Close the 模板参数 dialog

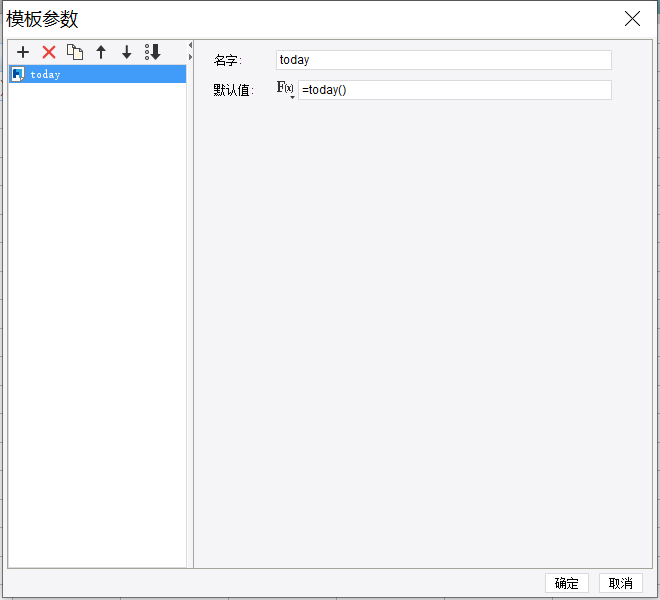click(x=632, y=19)
